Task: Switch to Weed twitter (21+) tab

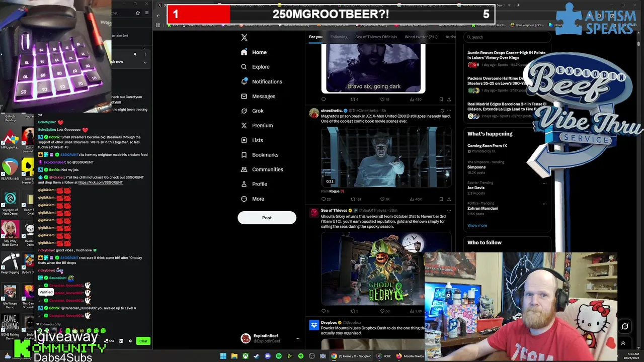Action: click(x=421, y=37)
